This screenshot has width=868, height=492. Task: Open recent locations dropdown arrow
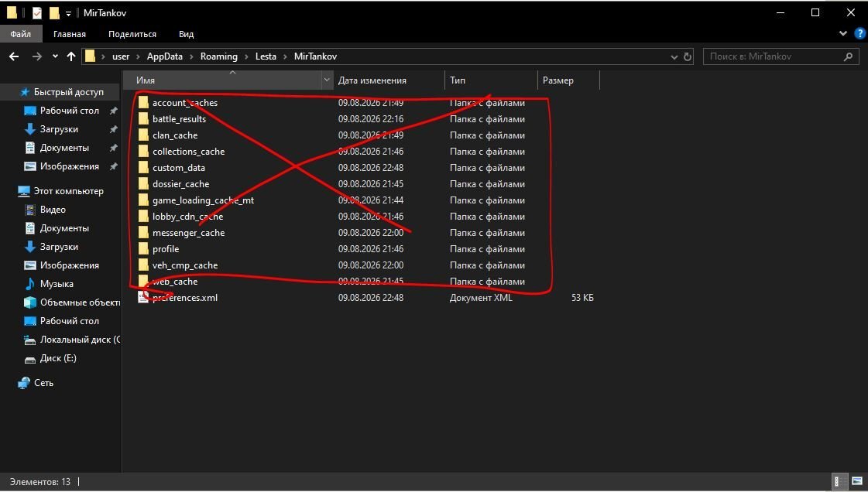click(55, 56)
